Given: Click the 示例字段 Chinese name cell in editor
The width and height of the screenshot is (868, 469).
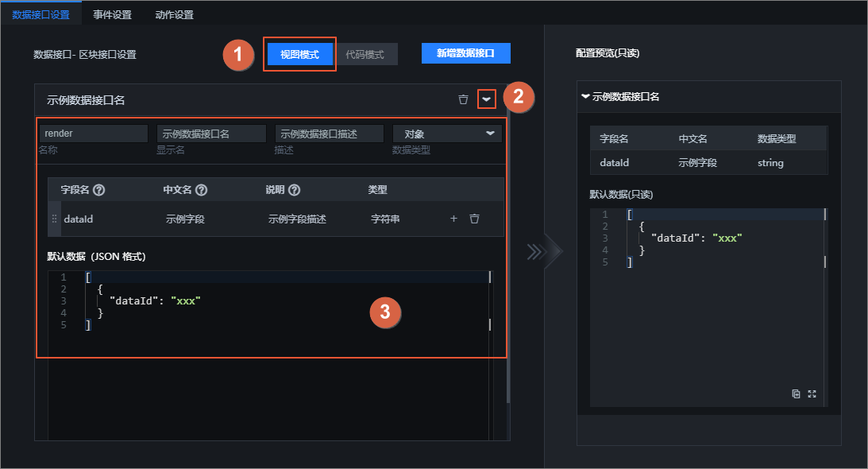Looking at the screenshot, I should click(x=186, y=219).
